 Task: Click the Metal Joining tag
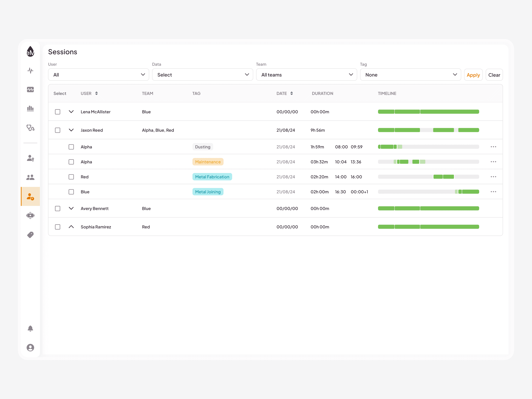click(x=208, y=192)
